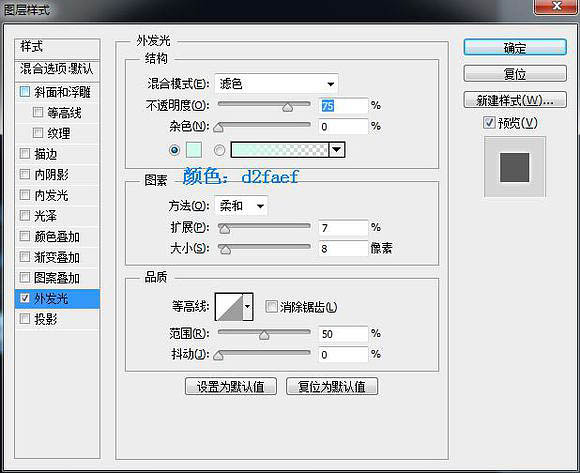The height and width of the screenshot is (473, 580).
Task: Click the style preview thumbnail
Action: (515, 167)
